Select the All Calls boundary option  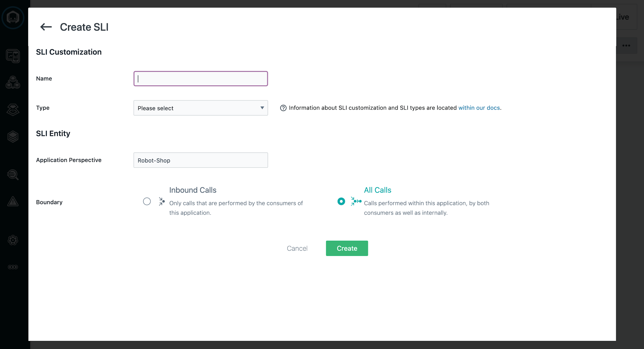[341, 201]
